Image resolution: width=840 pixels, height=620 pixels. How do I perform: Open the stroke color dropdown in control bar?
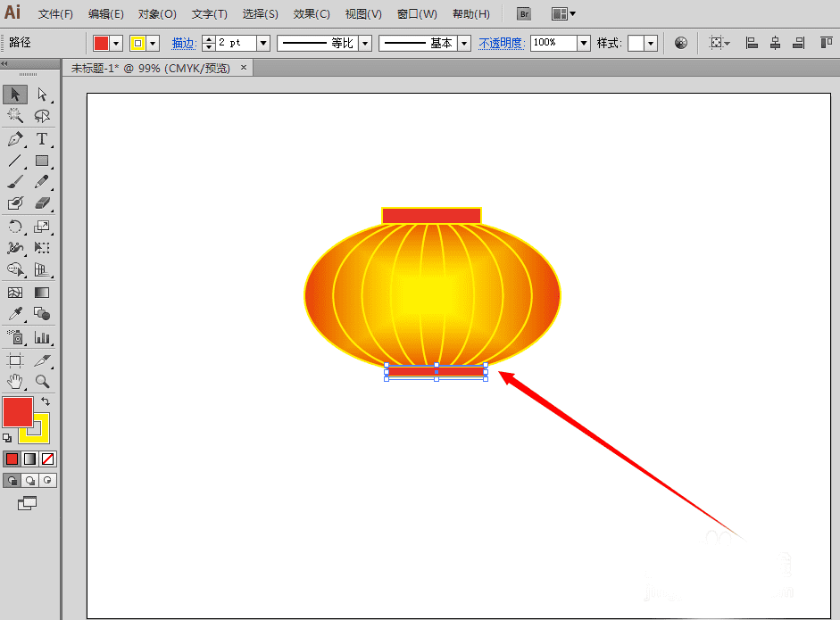(154, 44)
